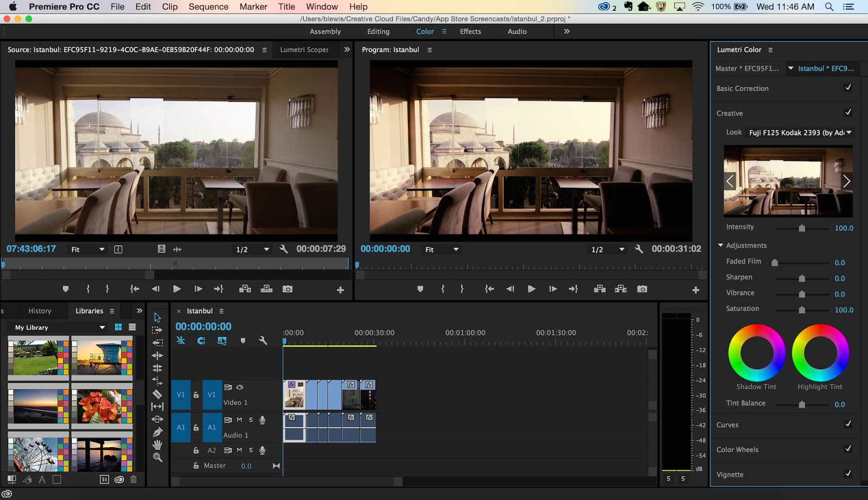Open the Sequence menu
The image size is (868, 500).
[x=208, y=7]
